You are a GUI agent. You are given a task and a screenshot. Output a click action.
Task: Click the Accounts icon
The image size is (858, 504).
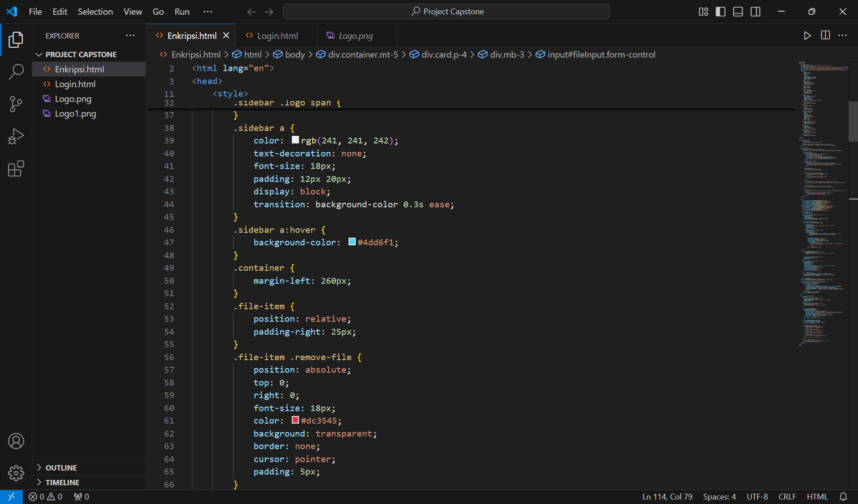pyautogui.click(x=16, y=441)
